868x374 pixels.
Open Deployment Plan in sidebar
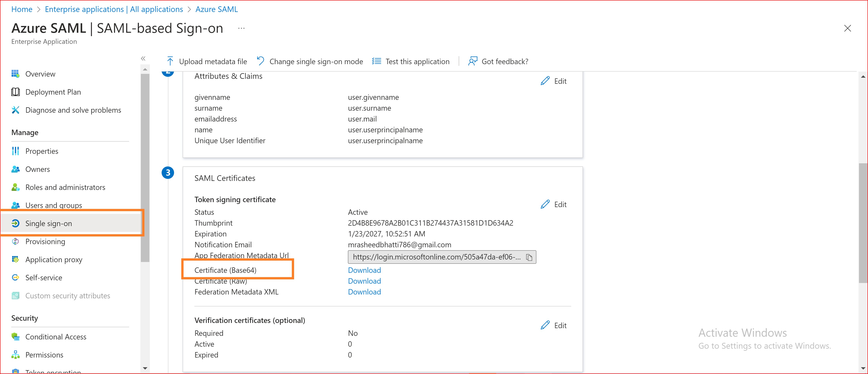click(x=53, y=92)
